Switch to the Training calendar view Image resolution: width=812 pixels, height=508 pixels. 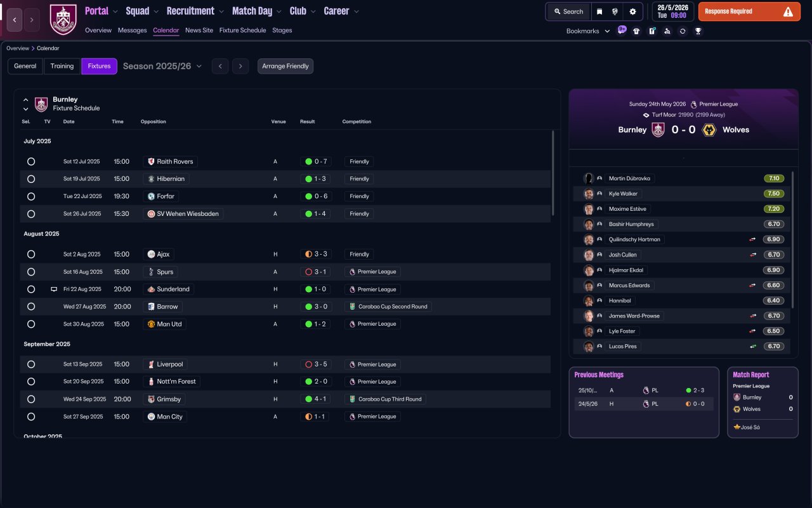[62, 66]
